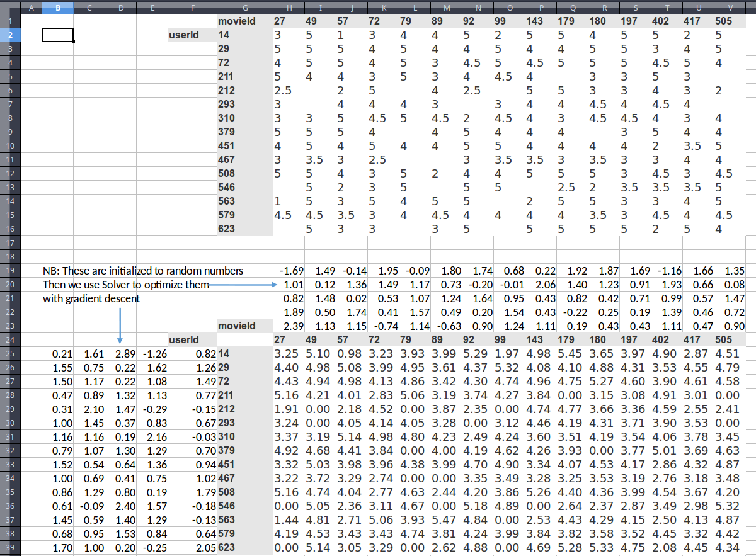
Task: Click the predicted rating cell 0.98
Action: coord(352,354)
